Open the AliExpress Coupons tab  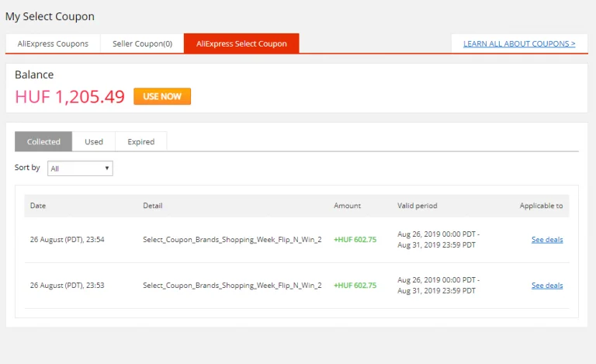53,43
